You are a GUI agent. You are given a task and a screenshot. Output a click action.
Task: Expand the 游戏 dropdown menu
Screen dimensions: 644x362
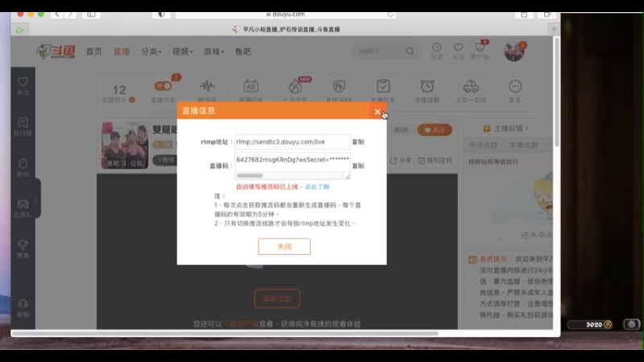pos(213,51)
